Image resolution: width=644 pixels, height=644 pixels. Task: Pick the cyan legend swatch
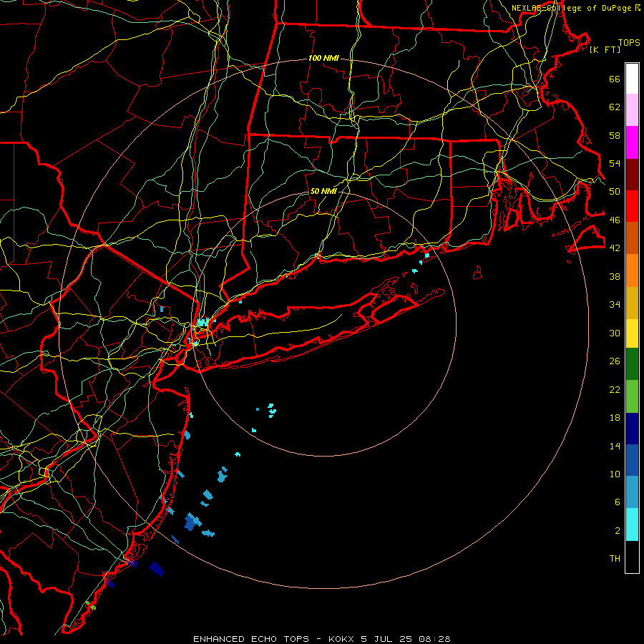point(632,525)
